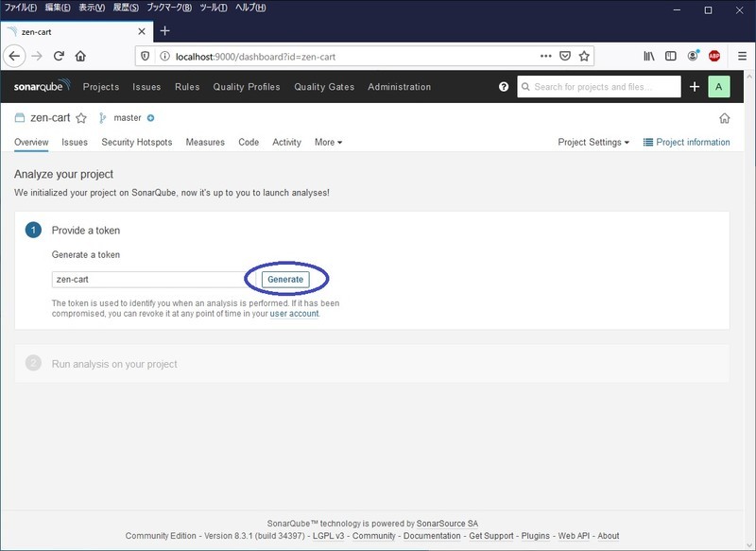The image size is (756, 551).
Task: Open Project information link
Action: coord(687,142)
